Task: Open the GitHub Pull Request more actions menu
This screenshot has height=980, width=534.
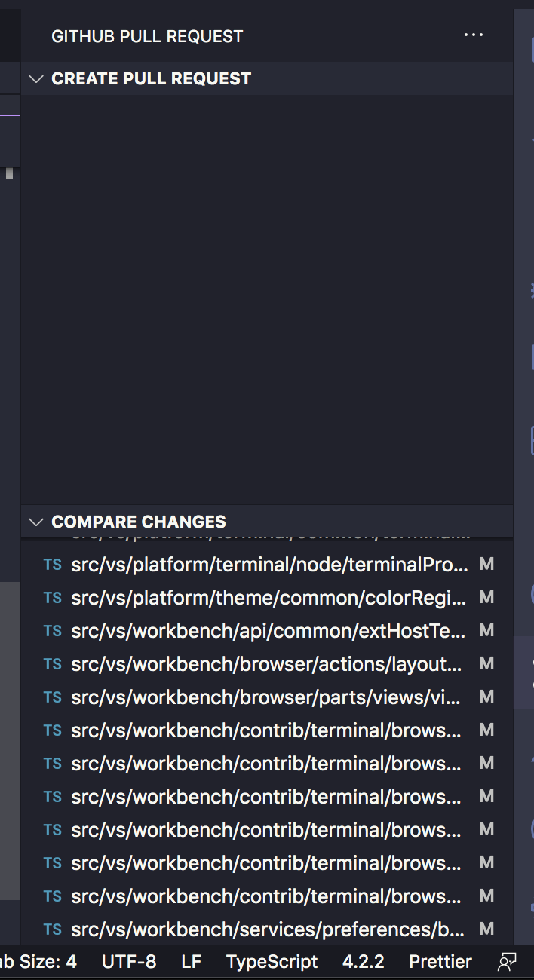Action: (473, 35)
